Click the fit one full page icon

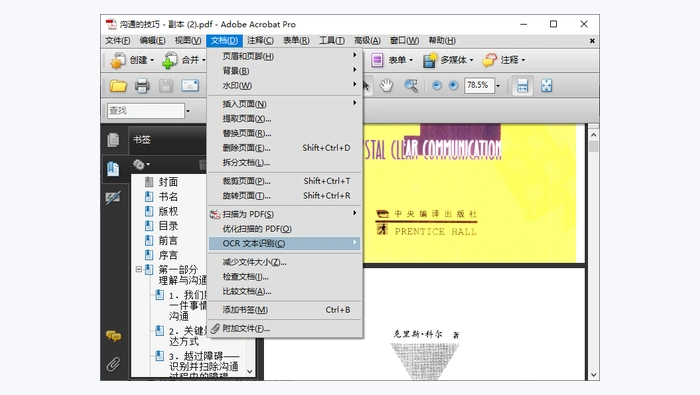click(x=546, y=85)
